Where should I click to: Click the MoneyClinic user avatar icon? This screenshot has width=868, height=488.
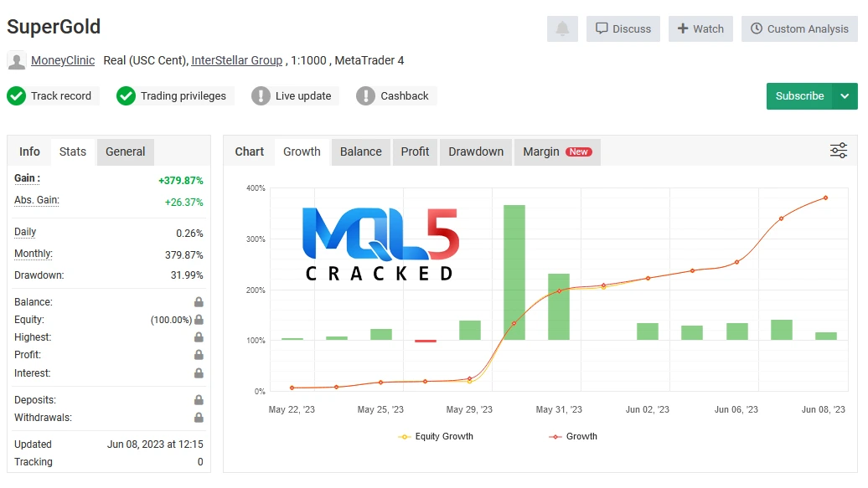[17, 61]
